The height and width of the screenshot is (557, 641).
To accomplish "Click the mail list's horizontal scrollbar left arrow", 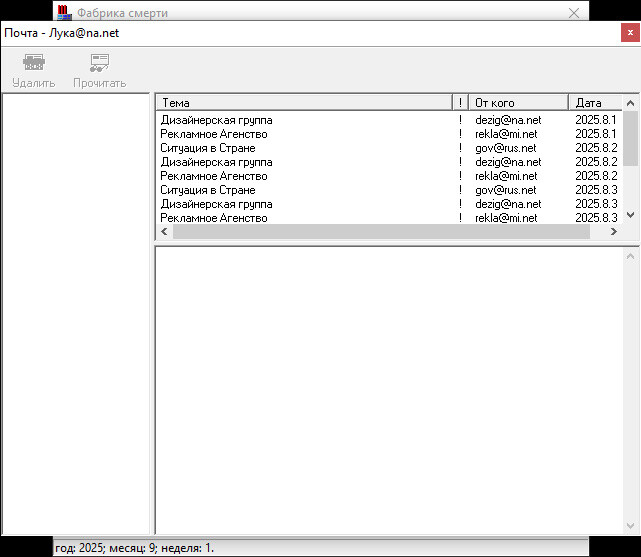I will pos(164,232).
